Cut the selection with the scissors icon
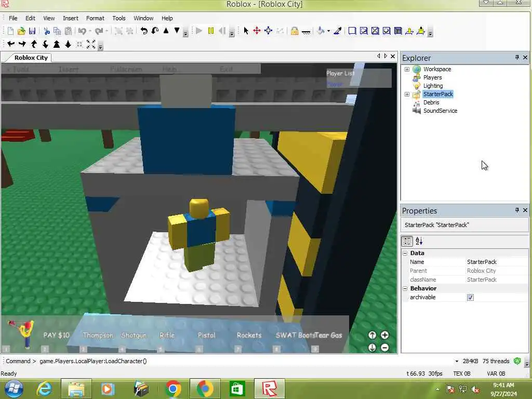 point(46,31)
